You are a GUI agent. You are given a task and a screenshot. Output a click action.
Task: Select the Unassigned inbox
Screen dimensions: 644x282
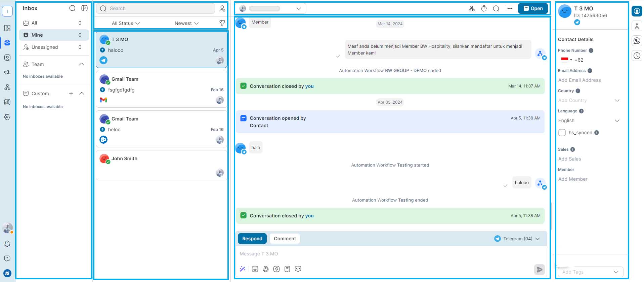pyautogui.click(x=54, y=47)
